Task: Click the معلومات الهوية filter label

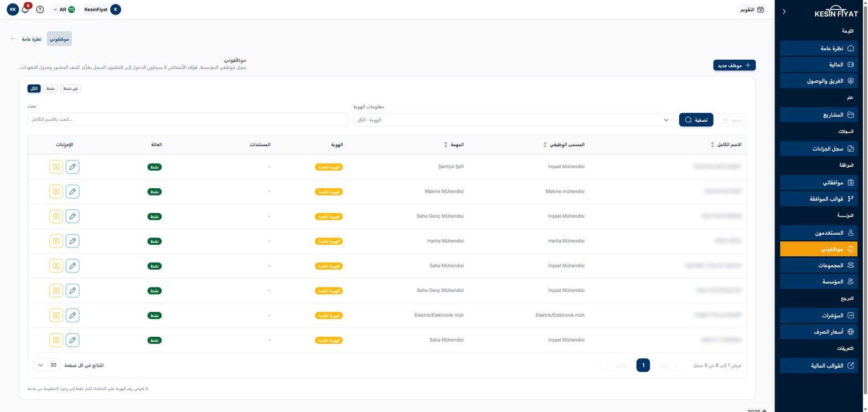Action: pos(369,106)
